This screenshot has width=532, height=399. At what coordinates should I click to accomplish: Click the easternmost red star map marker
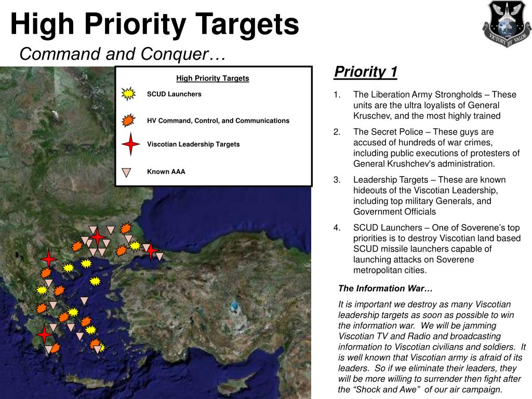point(151,251)
